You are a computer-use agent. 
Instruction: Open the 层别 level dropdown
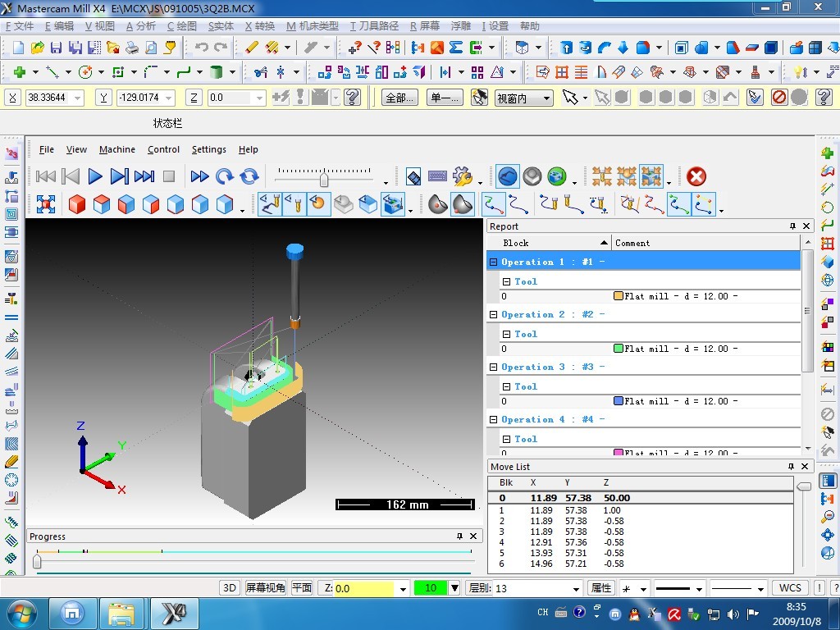576,588
